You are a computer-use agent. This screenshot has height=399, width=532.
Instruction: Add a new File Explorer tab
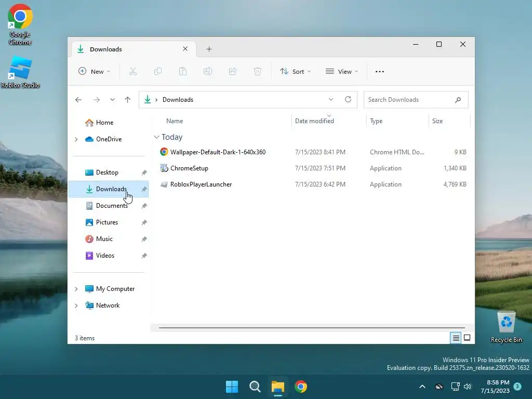pos(209,49)
